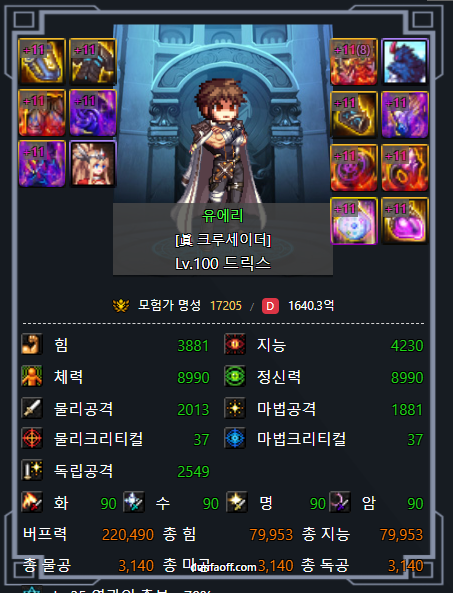Click the 힘 strength fist icon
Image resolution: width=453 pixels, height=593 pixels.
pos(32,345)
